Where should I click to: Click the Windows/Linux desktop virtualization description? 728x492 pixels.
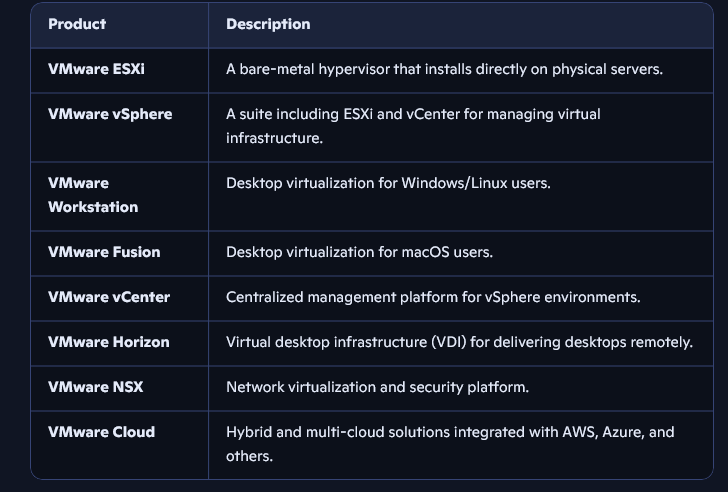pos(388,183)
